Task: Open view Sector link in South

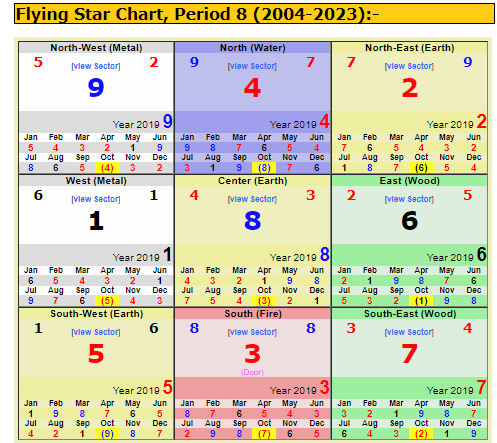Action: (252, 332)
